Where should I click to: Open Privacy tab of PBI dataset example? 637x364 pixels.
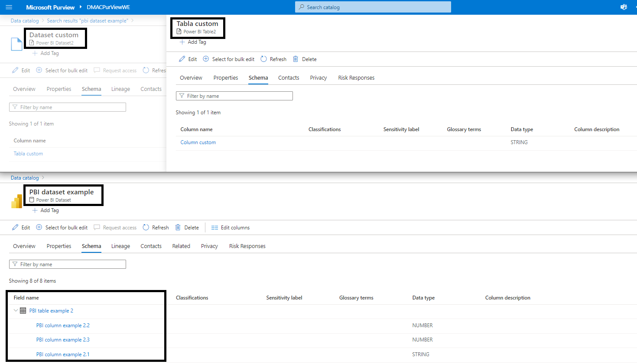209,246
